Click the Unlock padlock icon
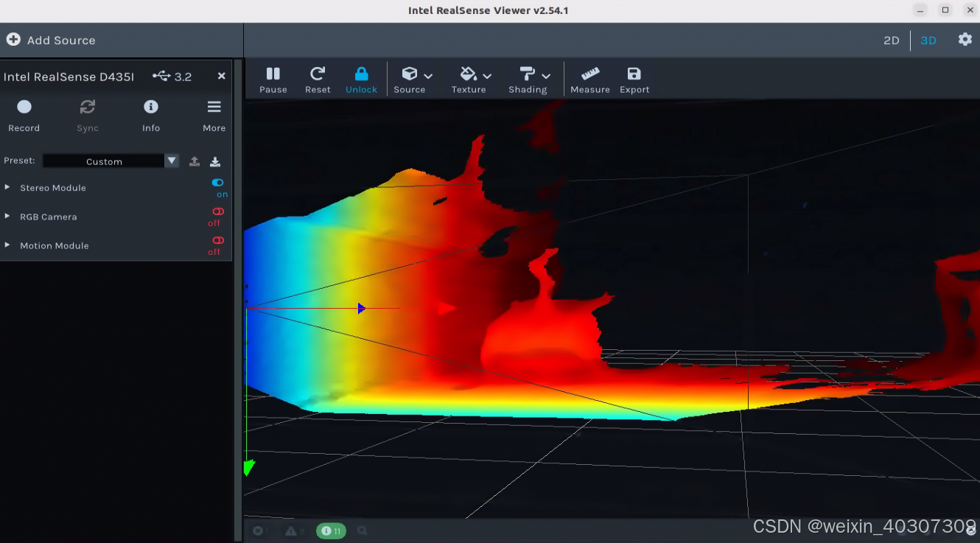The image size is (980, 543). pos(361,74)
